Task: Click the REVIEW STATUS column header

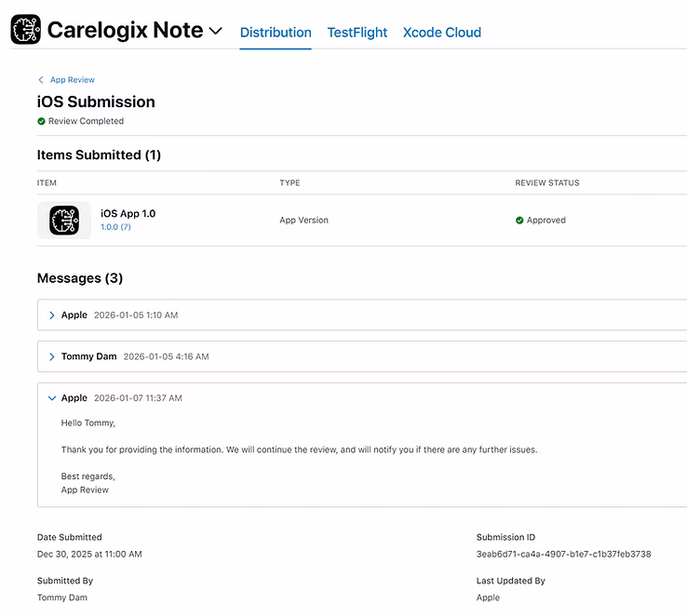Action: click(x=546, y=183)
